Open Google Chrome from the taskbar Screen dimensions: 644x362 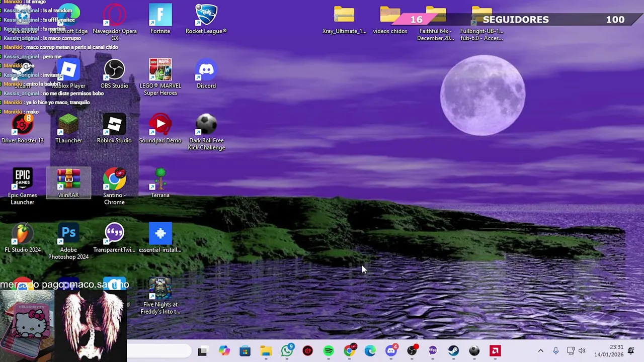[x=349, y=351]
